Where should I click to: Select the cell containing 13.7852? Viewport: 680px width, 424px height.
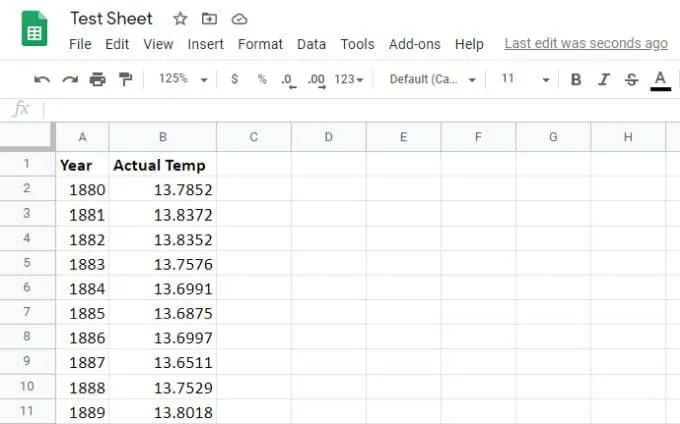pos(163,189)
